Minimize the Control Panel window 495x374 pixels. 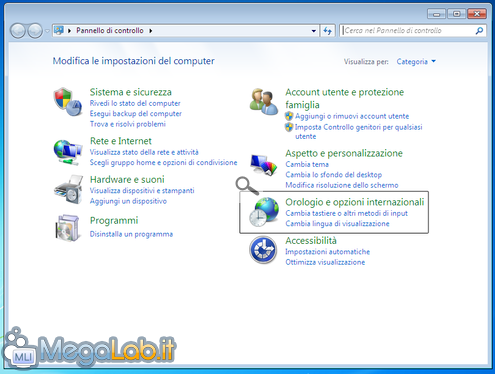click(437, 14)
